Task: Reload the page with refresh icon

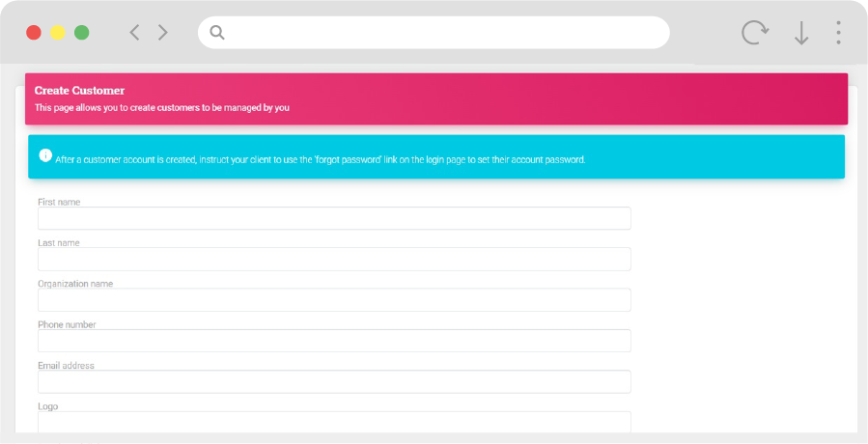Action: [755, 33]
